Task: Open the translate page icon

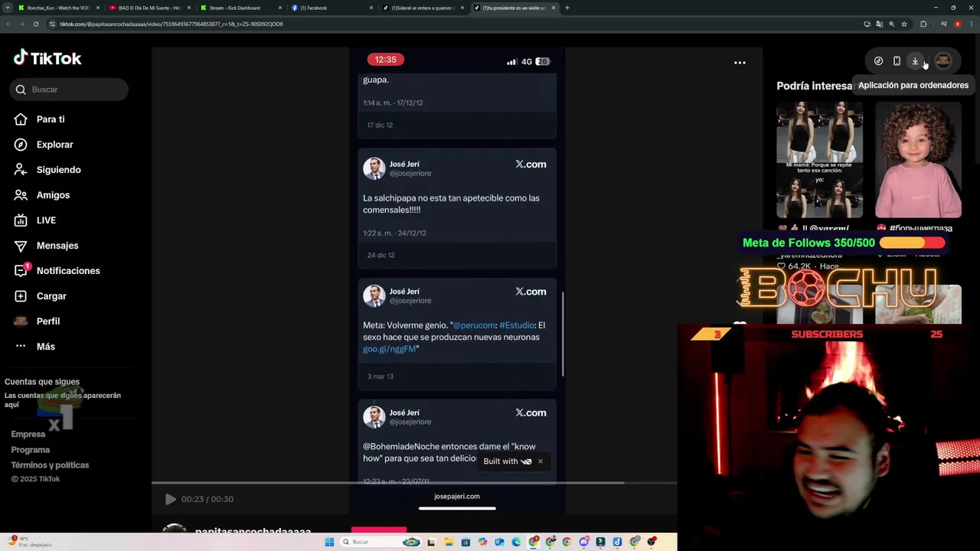Action: (x=880, y=24)
